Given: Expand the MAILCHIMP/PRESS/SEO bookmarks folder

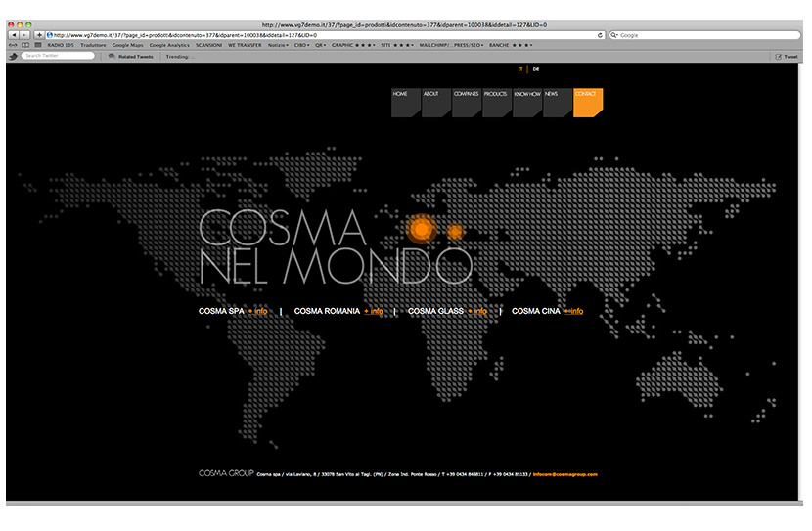Looking at the screenshot, I should [452, 45].
